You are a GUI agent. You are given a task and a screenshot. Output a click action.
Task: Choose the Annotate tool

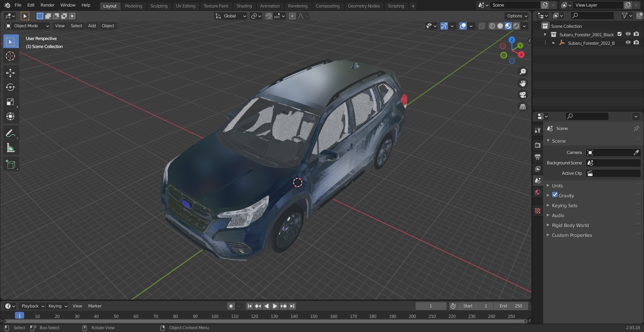coord(10,133)
